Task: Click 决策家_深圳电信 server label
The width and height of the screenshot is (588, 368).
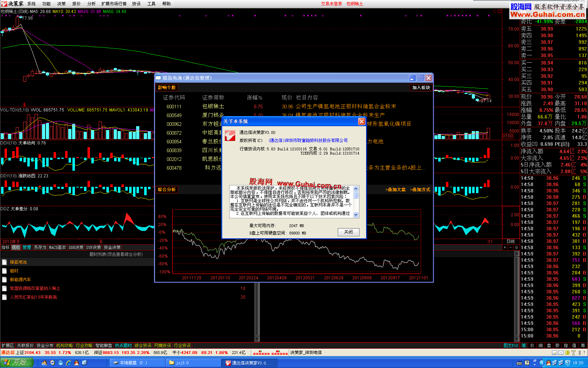Action: coord(306,353)
